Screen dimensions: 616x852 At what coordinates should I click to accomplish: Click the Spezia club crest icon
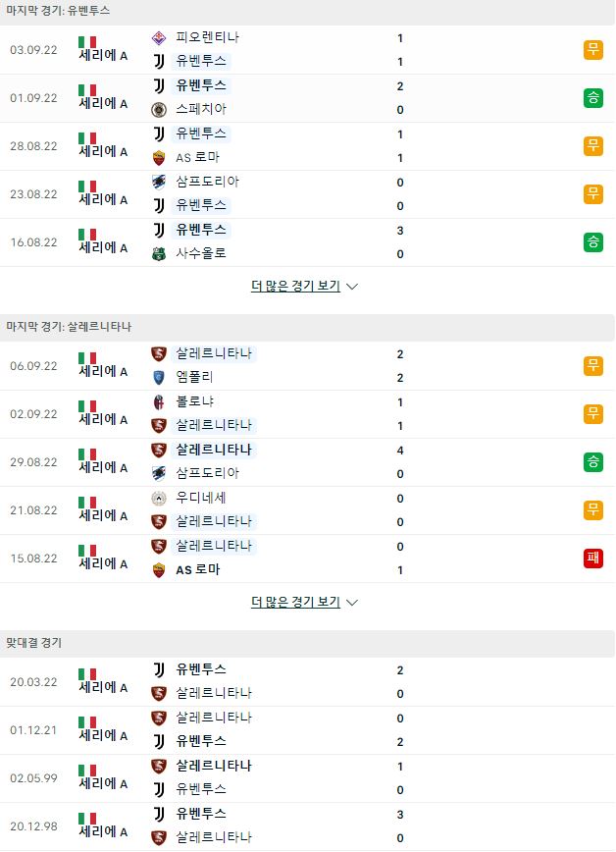point(159,110)
